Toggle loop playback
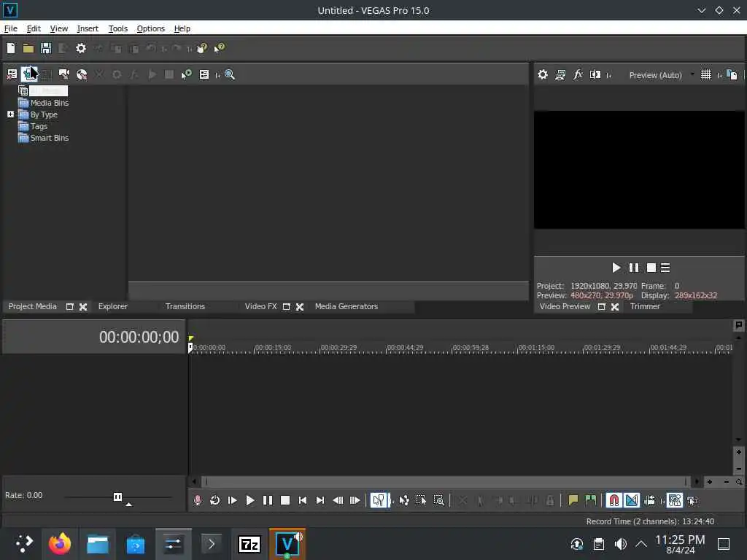This screenshot has height=560, width=747. click(215, 500)
